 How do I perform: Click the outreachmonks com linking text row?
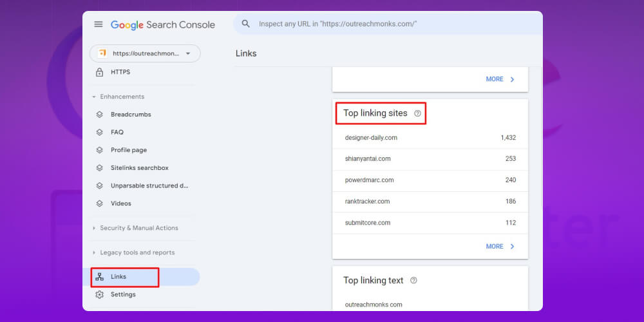pos(430,305)
